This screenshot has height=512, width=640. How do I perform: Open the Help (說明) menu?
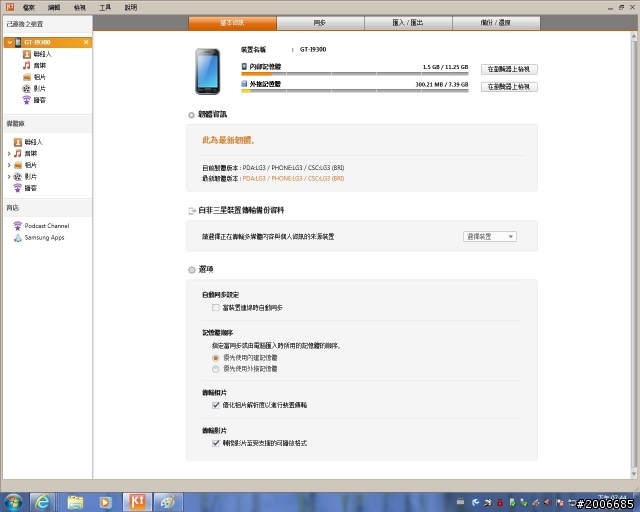[131, 8]
